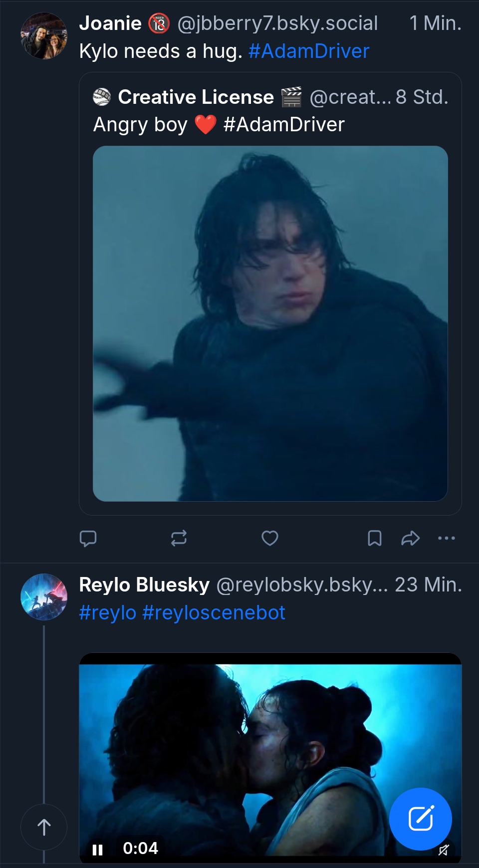
Task: Open the #reyloscenebot hashtag
Action: tap(214, 612)
